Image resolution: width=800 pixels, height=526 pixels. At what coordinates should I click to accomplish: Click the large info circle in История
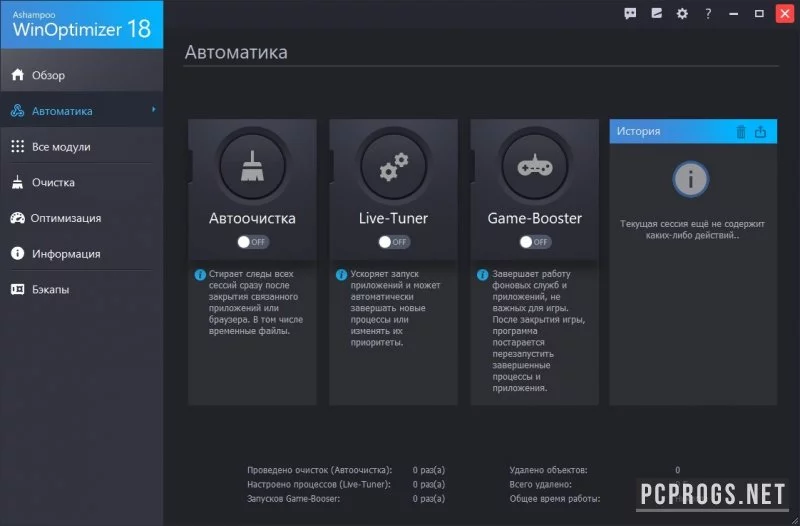690,179
